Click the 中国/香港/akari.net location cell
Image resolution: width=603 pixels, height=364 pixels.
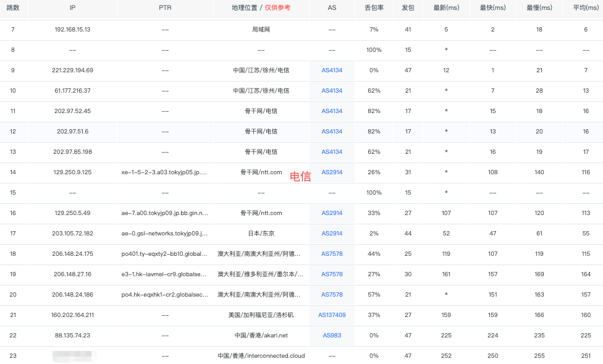tap(261, 336)
